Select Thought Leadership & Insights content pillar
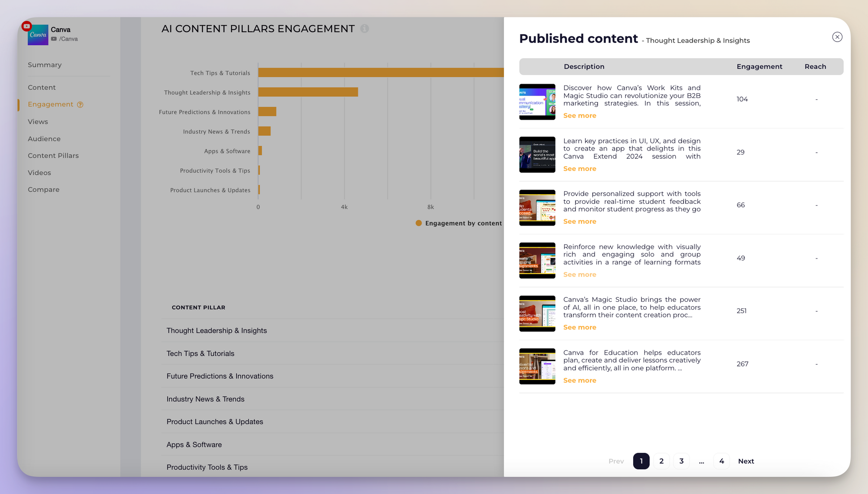 click(217, 330)
